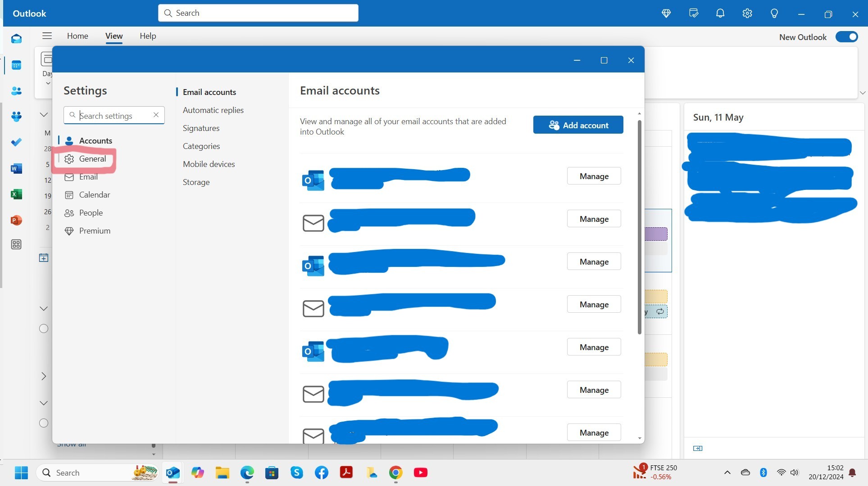Open the Signatures settings section
This screenshot has height=486, width=868.
201,128
